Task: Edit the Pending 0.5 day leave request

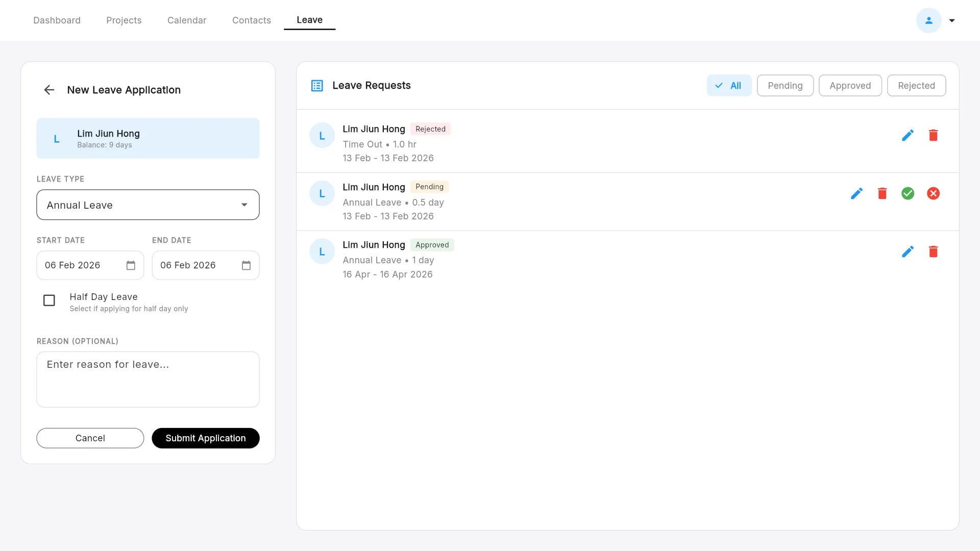Action: coord(856,193)
